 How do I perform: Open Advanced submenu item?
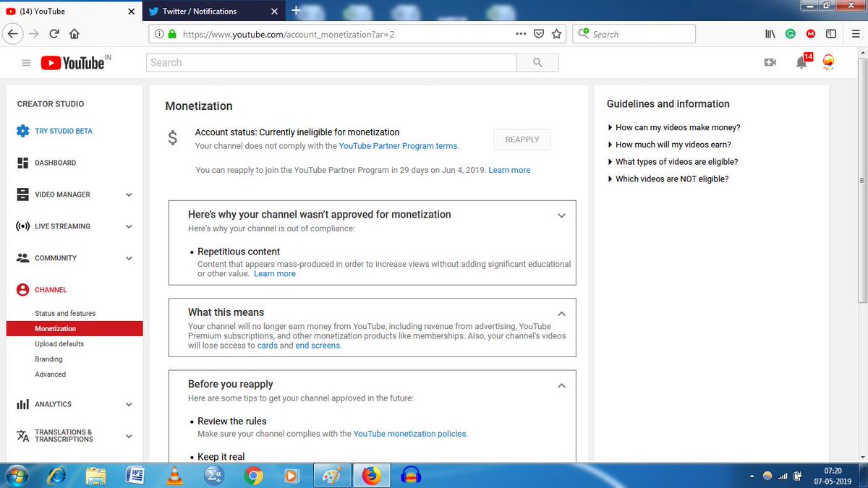click(50, 374)
